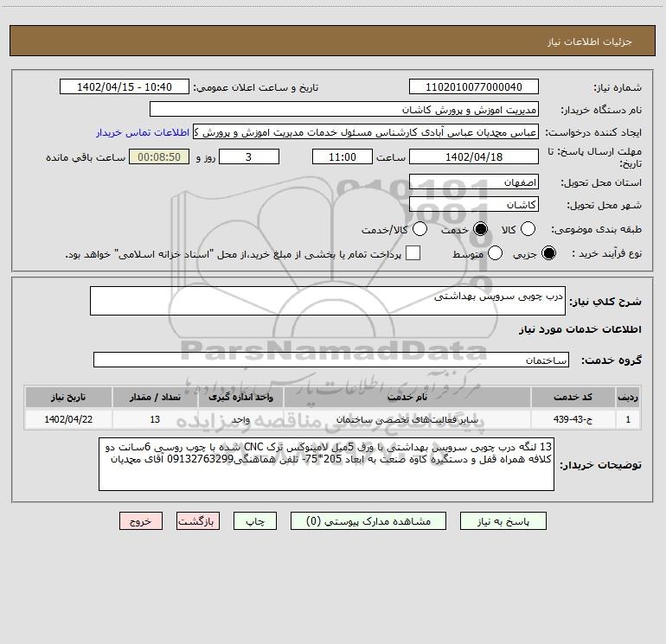
Task: Click the تعداد / مقدار column header
Action: [155, 397]
